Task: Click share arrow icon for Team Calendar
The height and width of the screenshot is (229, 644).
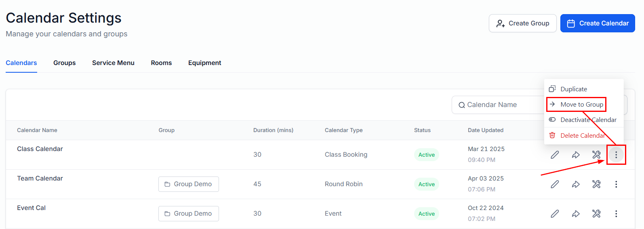Action: click(576, 184)
